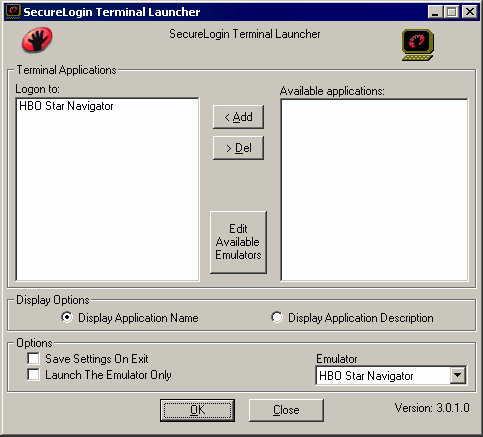Screen dimensions: 483x437
Task: Select HBO Star Navigator in Logon to list
Action: (x=66, y=106)
